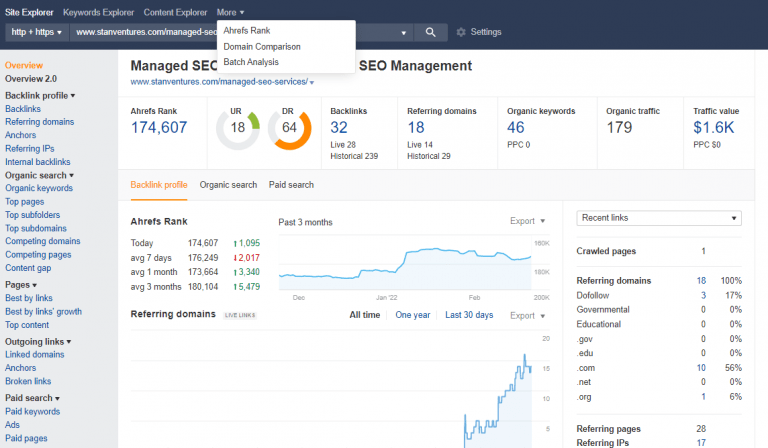Open Content gap in sidebar

pyautogui.click(x=28, y=268)
